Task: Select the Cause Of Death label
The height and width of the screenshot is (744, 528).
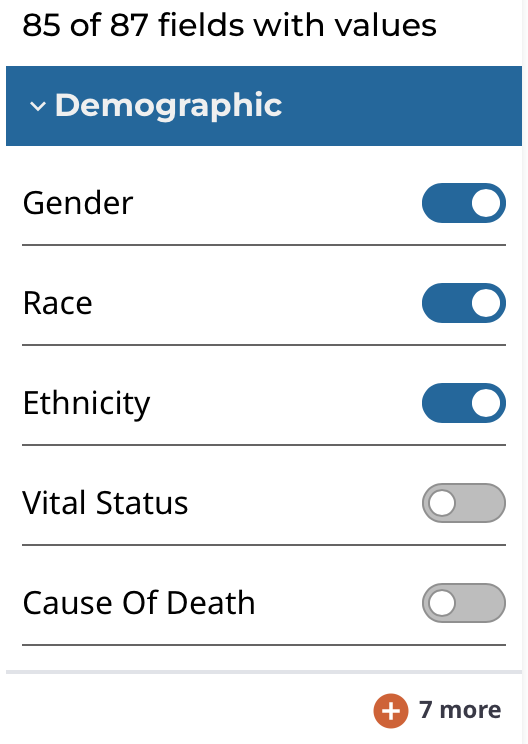Action: tap(139, 603)
